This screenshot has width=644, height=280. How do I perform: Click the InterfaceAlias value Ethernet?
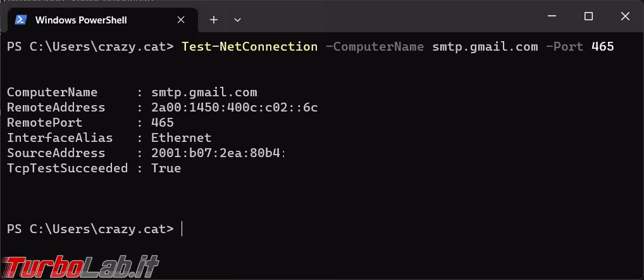tap(181, 137)
